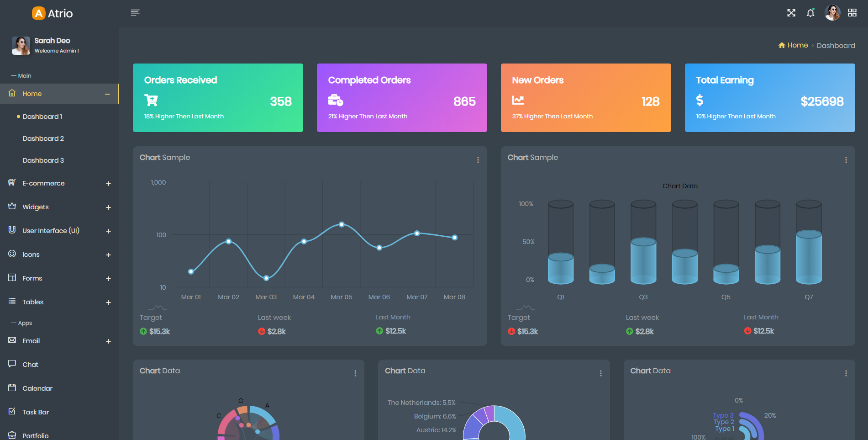Expand the Tables menu plus sign
Screen dimensions: 868x440
pyautogui.click(x=108, y=302)
